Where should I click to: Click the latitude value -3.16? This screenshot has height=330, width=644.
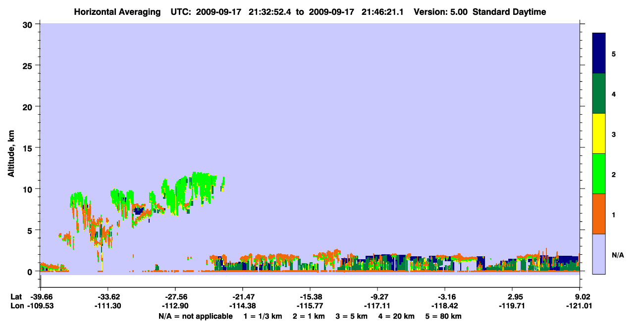click(445, 297)
